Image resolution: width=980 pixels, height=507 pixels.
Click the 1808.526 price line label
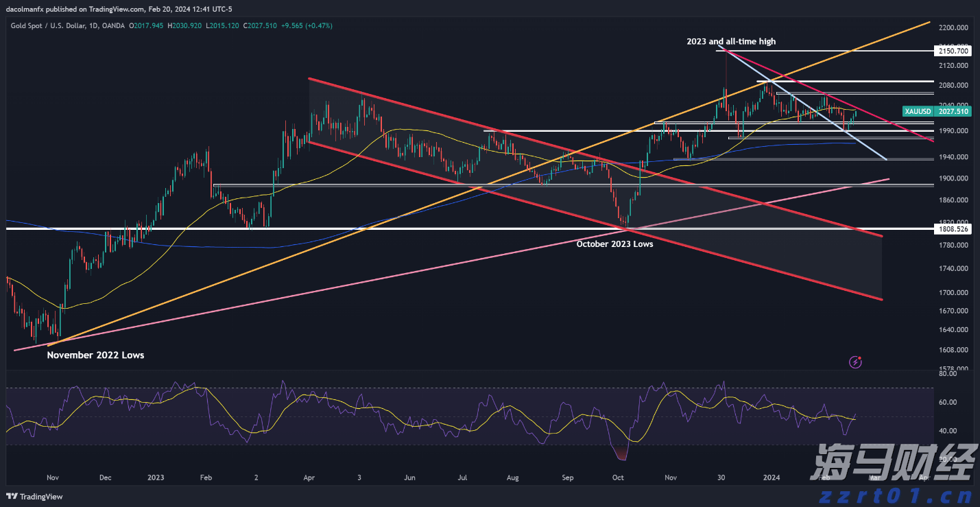pos(953,229)
